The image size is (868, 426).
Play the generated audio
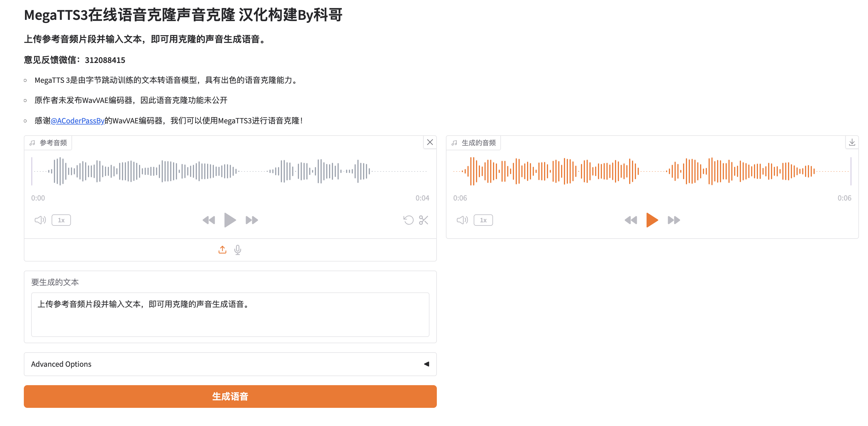point(652,220)
